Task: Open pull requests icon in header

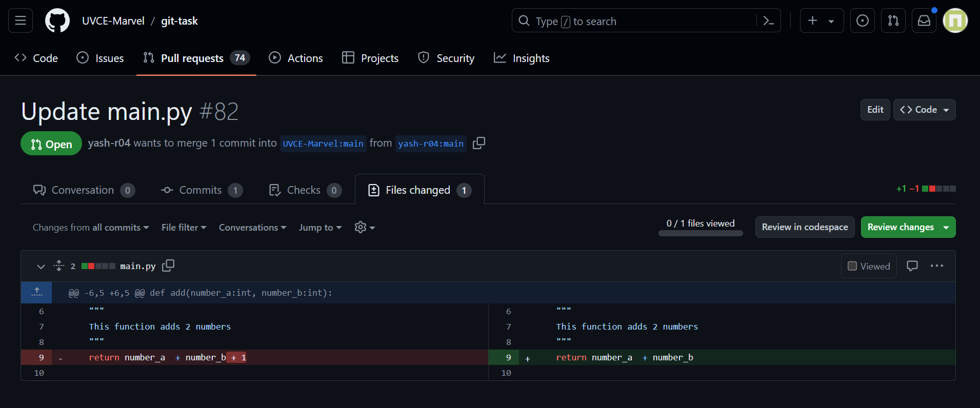Action: coord(893,21)
